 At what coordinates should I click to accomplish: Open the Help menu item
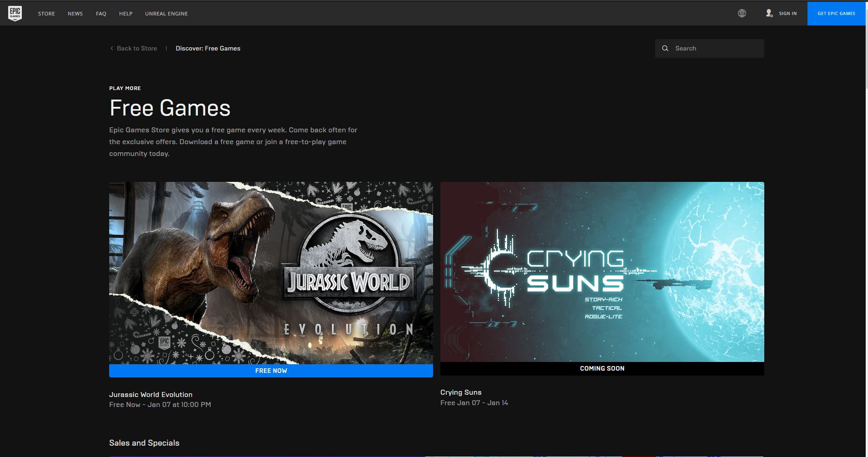coord(126,14)
